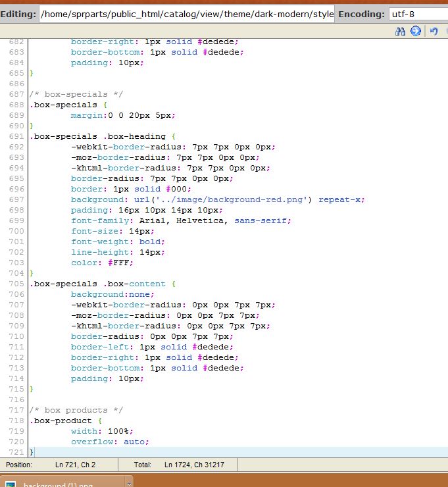This screenshot has width=448, height=487.
Task: Click the background (1).png download file icon
Action: (12, 484)
